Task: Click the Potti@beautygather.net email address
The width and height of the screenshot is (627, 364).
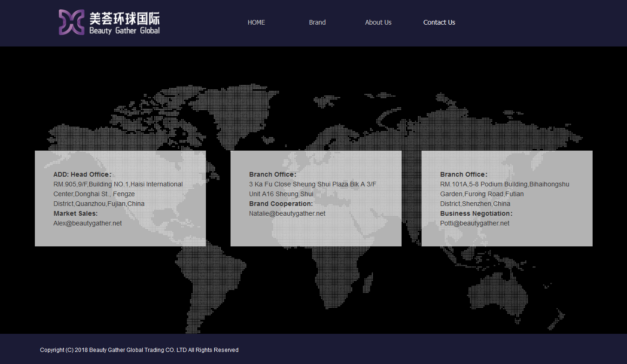Action: tap(475, 223)
